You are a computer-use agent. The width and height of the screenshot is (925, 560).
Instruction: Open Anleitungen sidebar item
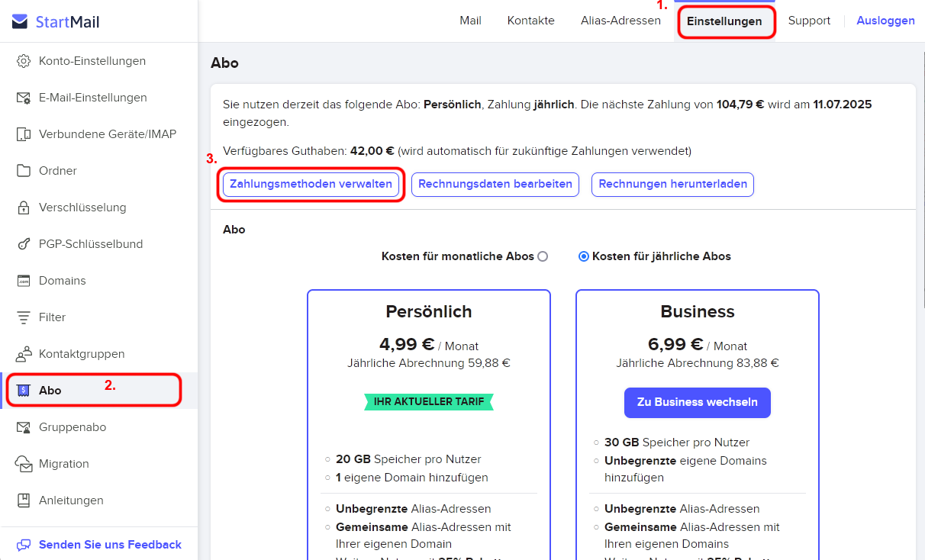[98, 500]
